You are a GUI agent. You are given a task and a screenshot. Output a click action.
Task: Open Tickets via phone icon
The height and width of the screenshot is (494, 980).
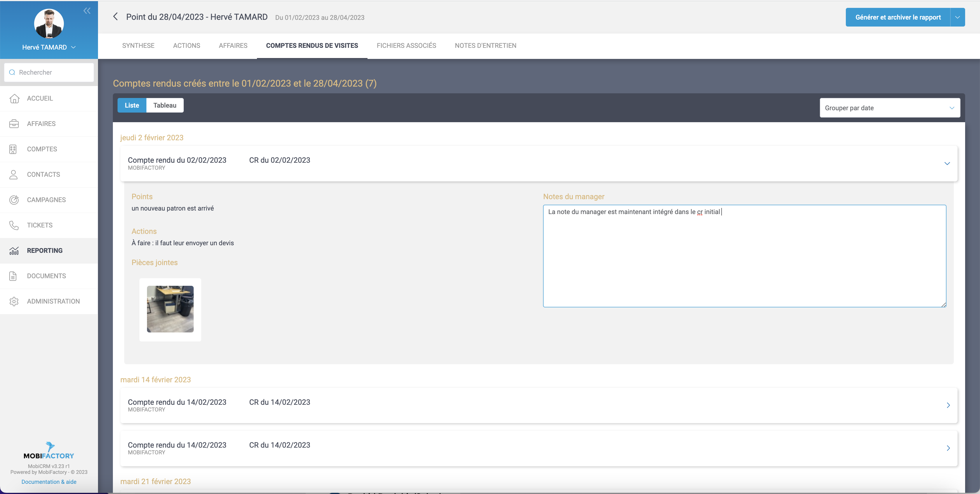click(x=14, y=225)
